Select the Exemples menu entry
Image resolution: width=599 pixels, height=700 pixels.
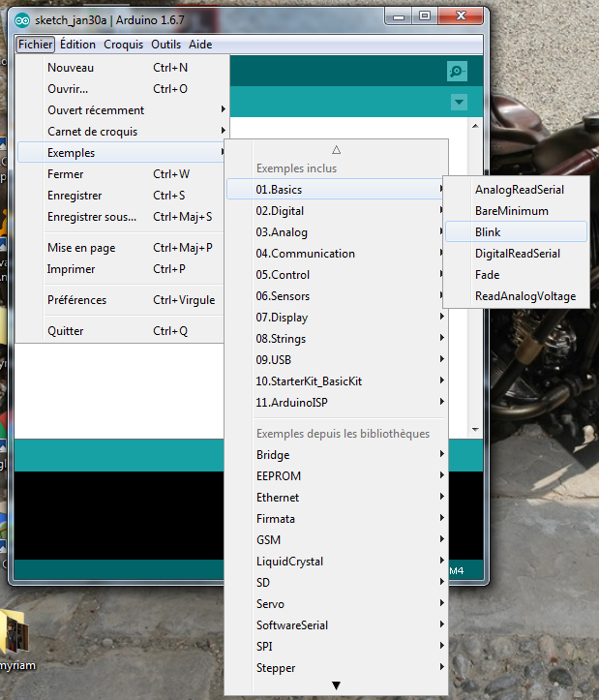[121, 153]
